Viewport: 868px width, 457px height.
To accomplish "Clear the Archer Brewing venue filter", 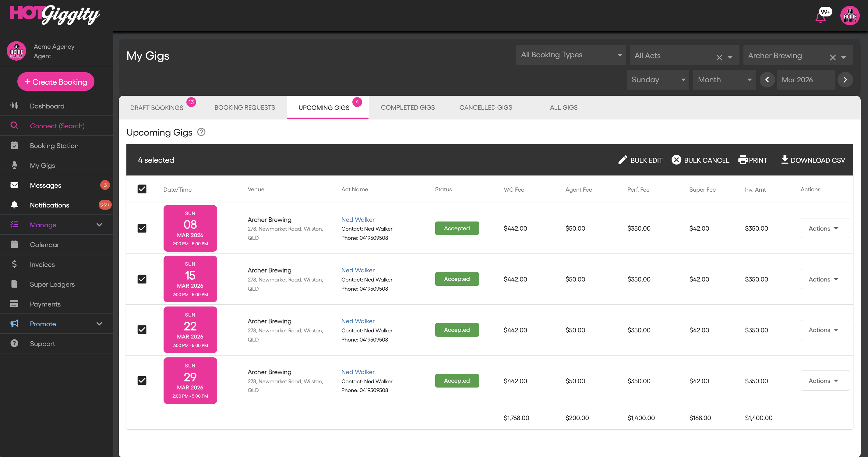I will point(833,57).
